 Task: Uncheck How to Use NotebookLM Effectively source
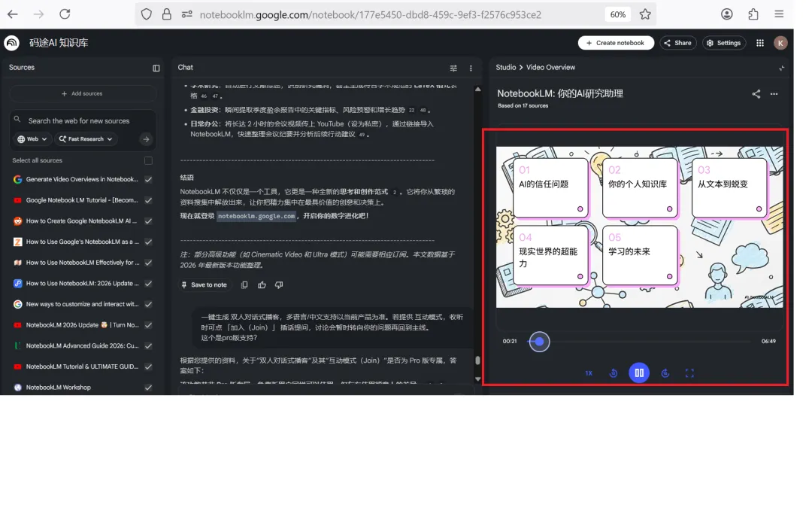(148, 263)
